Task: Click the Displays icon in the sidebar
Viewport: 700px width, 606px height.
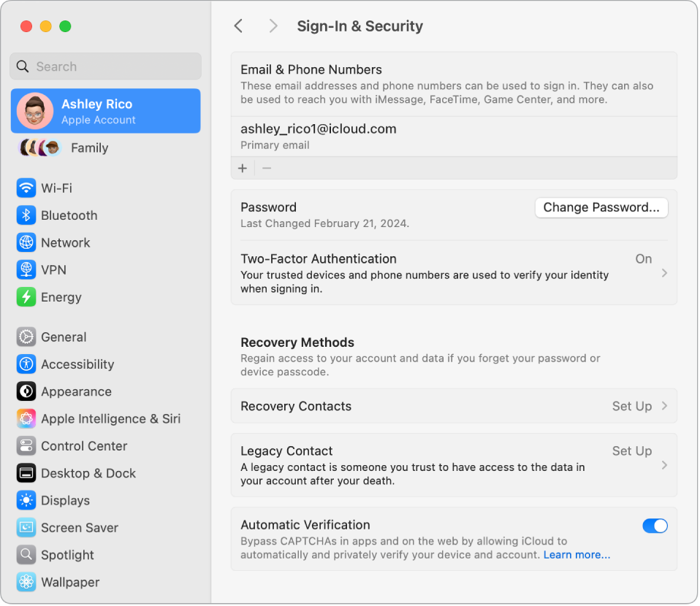Action: [26, 500]
